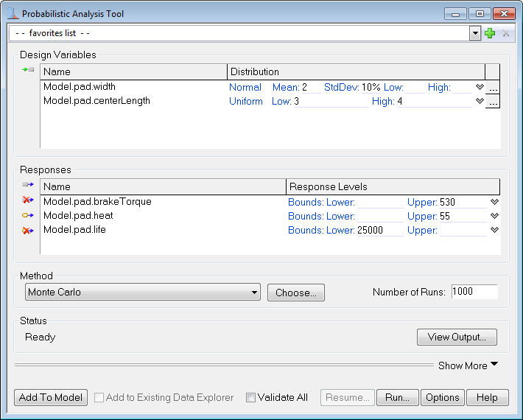Enable the Validate All checkbox
523x420 pixels.
tap(250, 398)
